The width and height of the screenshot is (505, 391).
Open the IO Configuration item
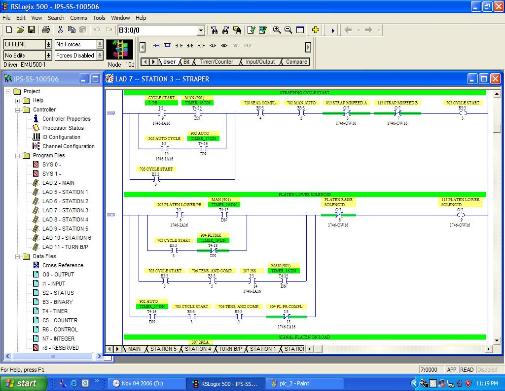pyautogui.click(x=61, y=137)
